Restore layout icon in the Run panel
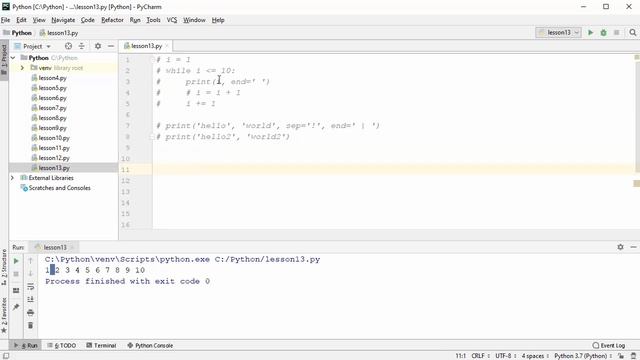This screenshot has height=360, width=640. (16, 291)
